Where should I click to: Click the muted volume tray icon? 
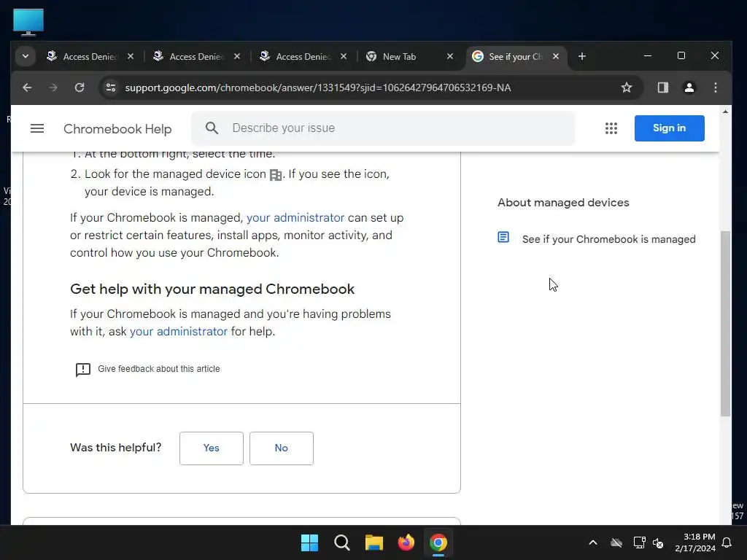pyautogui.click(x=659, y=542)
